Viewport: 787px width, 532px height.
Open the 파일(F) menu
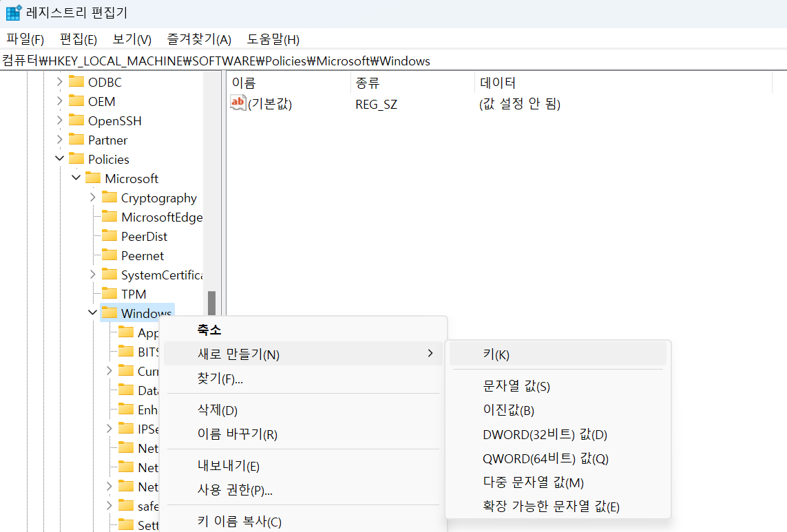pos(25,39)
